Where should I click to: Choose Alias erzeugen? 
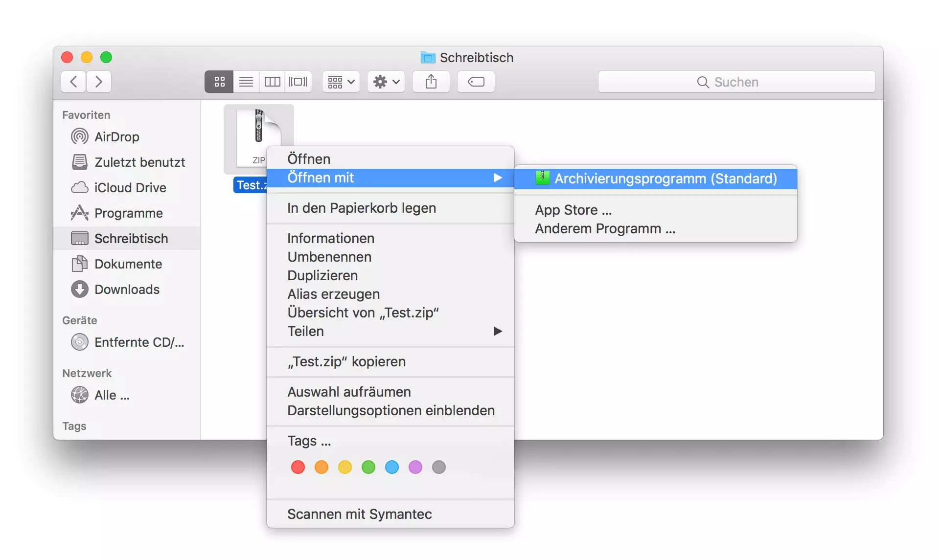pos(390,294)
